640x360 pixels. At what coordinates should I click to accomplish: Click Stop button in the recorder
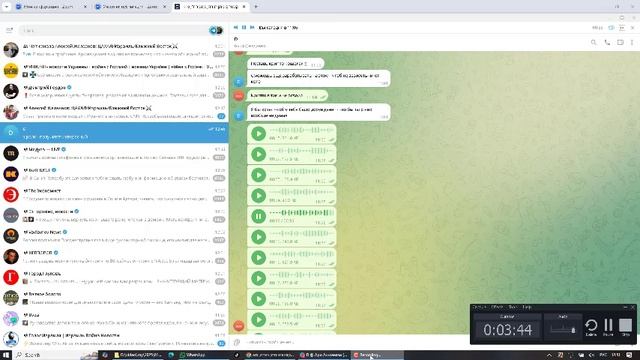[x=625, y=327]
